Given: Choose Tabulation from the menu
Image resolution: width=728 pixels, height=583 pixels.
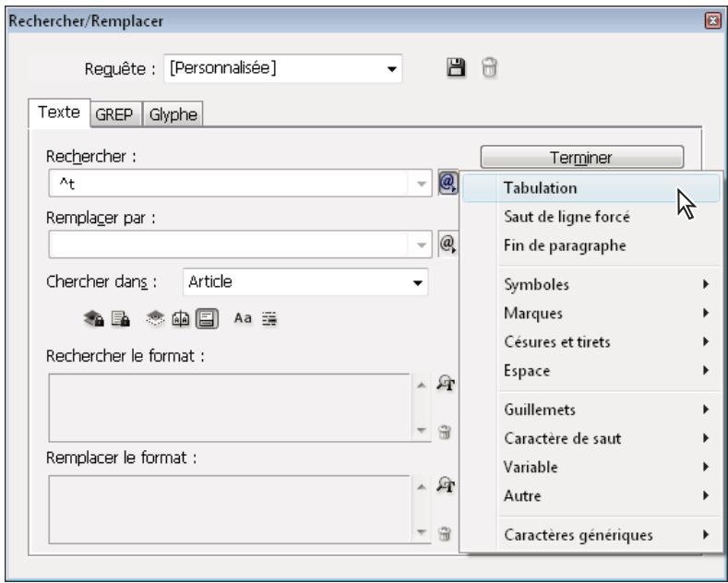Looking at the screenshot, I should 591,188.
